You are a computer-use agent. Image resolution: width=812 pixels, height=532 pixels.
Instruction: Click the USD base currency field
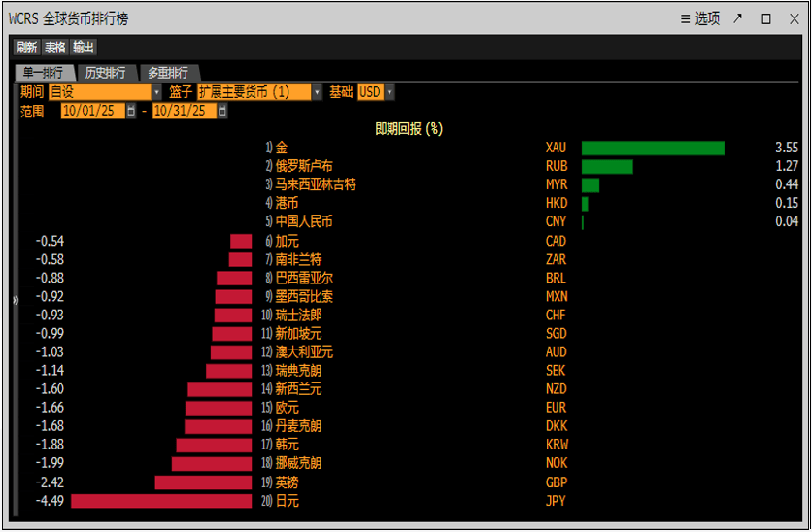click(370, 92)
